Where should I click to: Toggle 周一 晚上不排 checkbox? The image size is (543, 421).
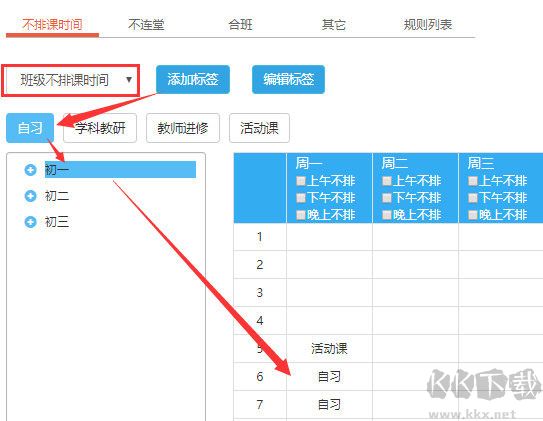pyautogui.click(x=301, y=215)
